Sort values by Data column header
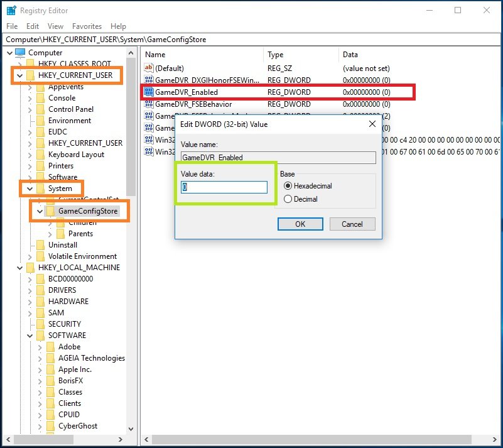Image resolution: width=503 pixels, height=448 pixels. 419,55
